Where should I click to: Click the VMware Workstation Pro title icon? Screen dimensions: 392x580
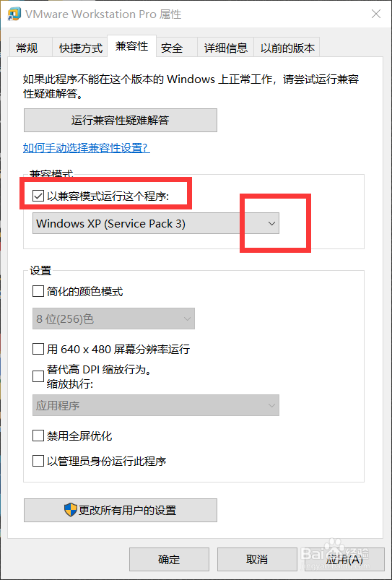[14, 14]
